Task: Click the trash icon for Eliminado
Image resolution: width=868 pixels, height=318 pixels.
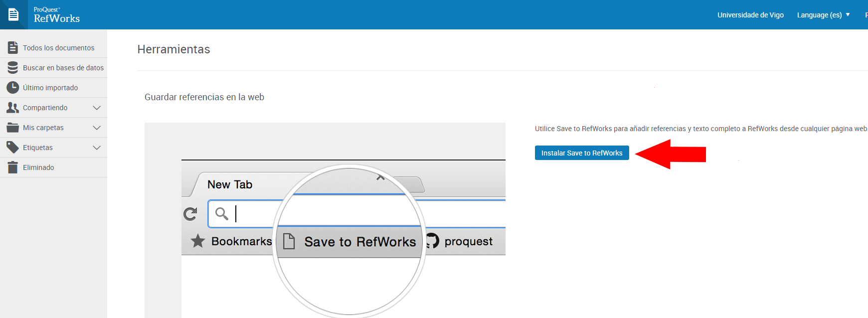Action: 13,167
